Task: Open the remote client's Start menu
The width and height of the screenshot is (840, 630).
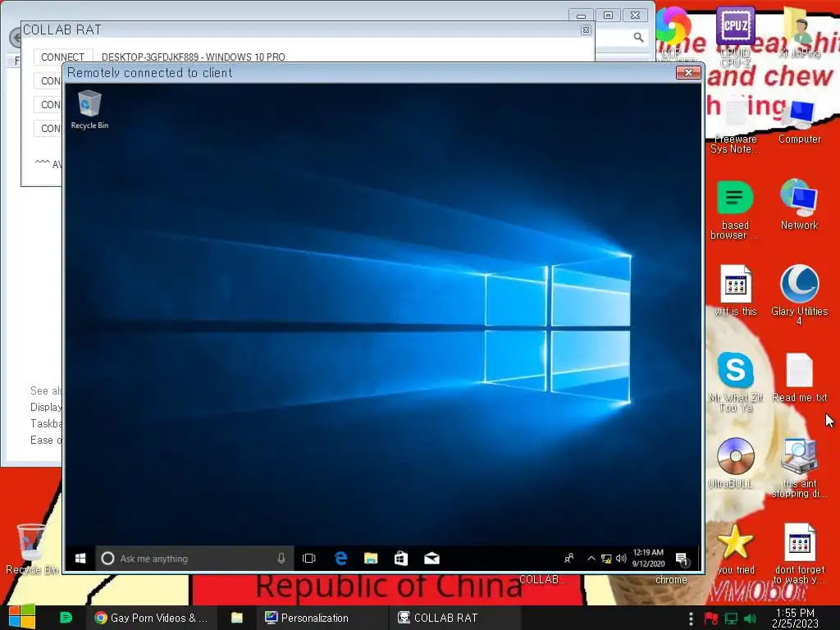Action: (80, 559)
